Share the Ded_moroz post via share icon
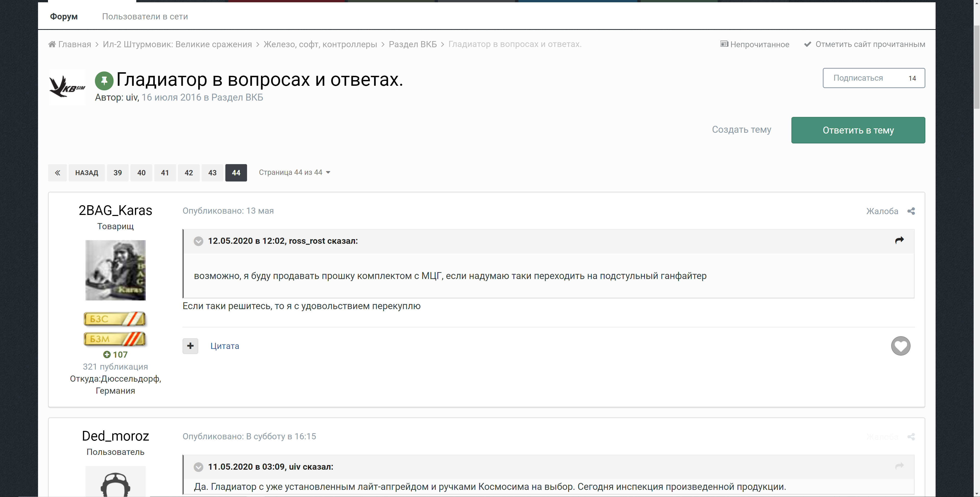The height and width of the screenshot is (497, 980). click(x=911, y=437)
